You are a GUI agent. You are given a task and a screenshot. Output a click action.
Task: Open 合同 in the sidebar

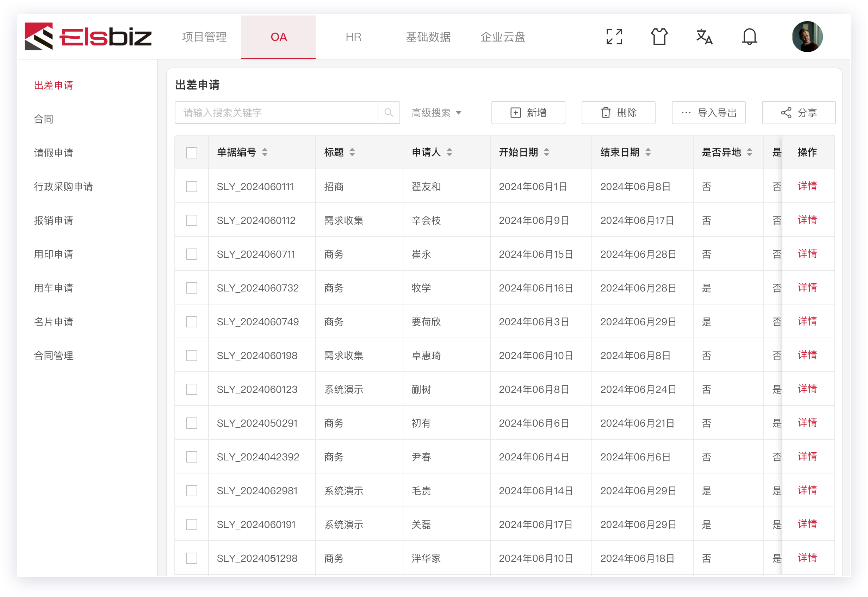click(x=44, y=119)
